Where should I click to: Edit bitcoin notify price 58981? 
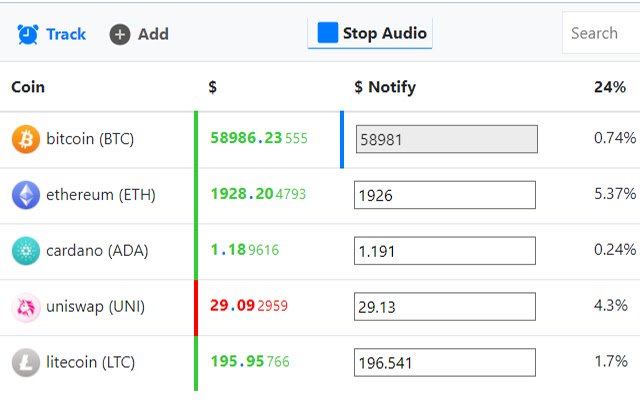[446, 140]
